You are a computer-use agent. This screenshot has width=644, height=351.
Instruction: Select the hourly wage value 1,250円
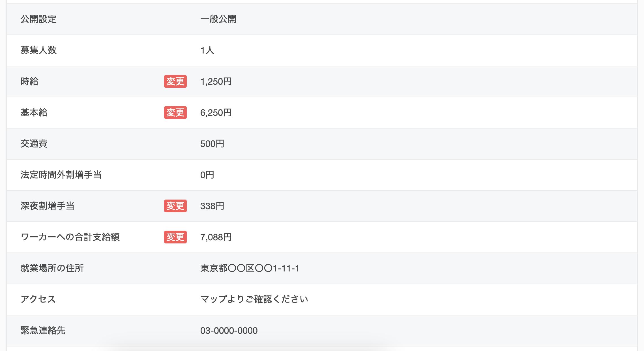216,82
